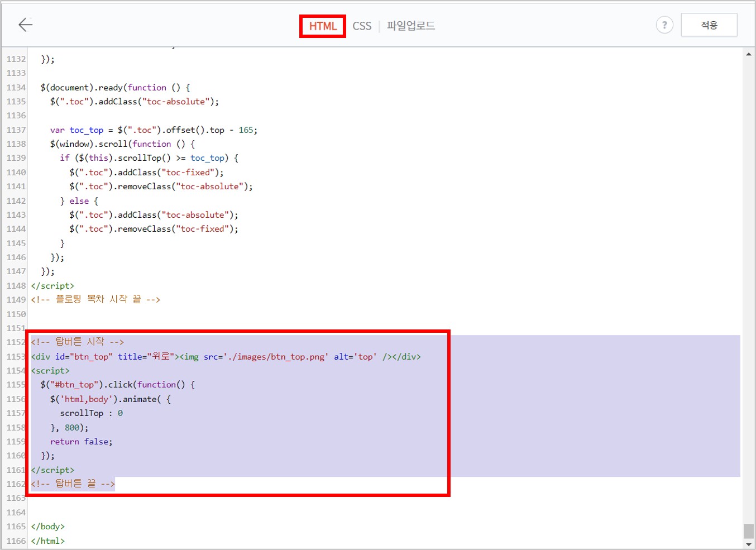Open the 파일업로드 tab
Viewport: 756px width, 550px height.
click(411, 26)
